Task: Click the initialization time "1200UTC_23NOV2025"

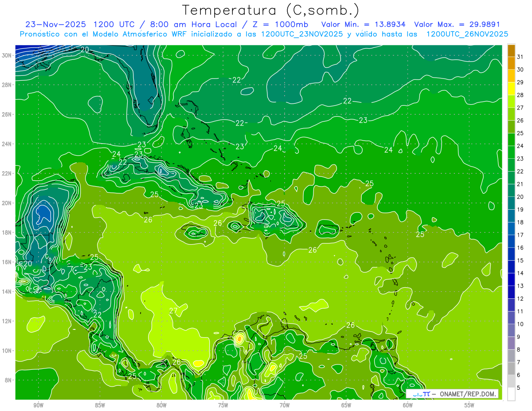Action: click(x=302, y=34)
